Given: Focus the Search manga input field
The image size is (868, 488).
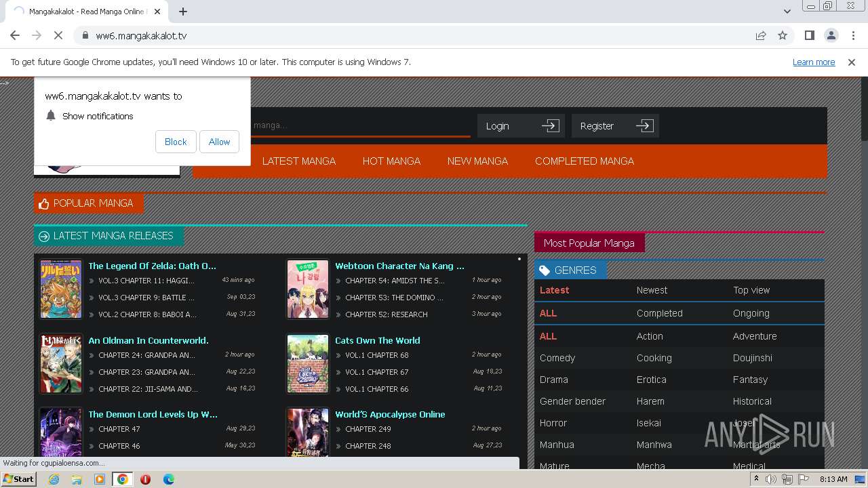Looking at the screenshot, I should point(359,125).
